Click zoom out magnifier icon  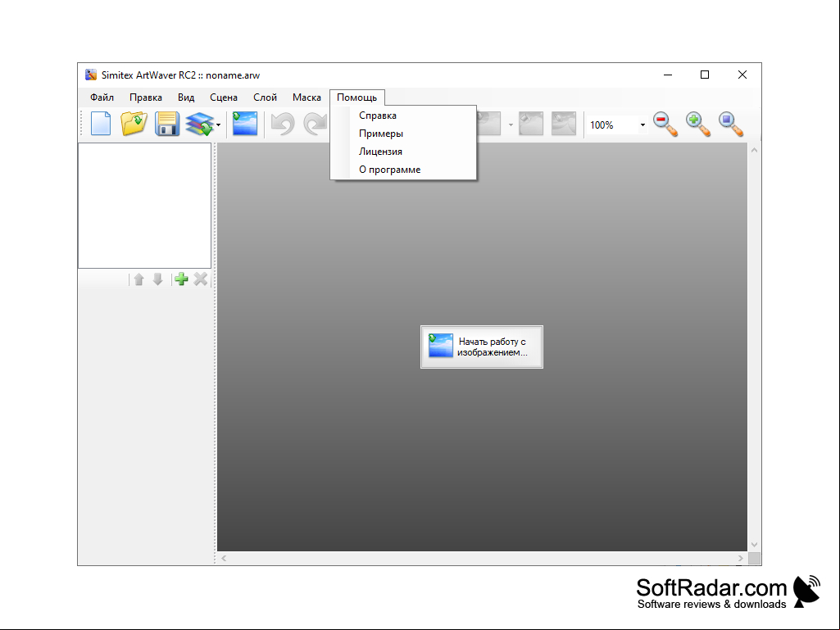coord(665,125)
